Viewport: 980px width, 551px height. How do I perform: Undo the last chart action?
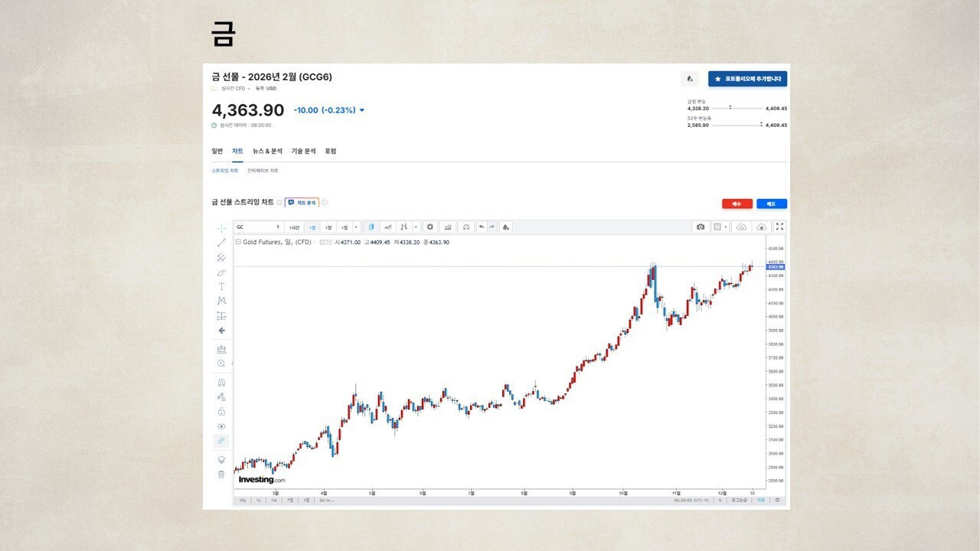(x=482, y=227)
